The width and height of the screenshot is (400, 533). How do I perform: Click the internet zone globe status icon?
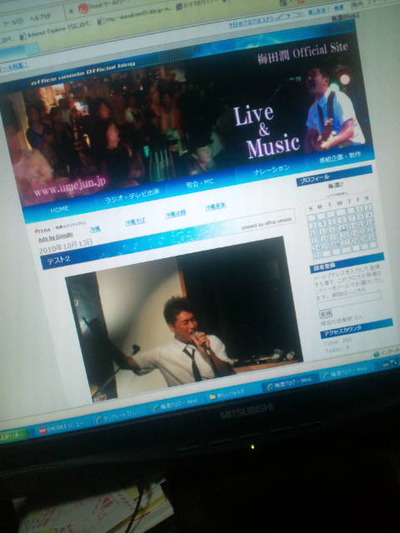click(377, 354)
